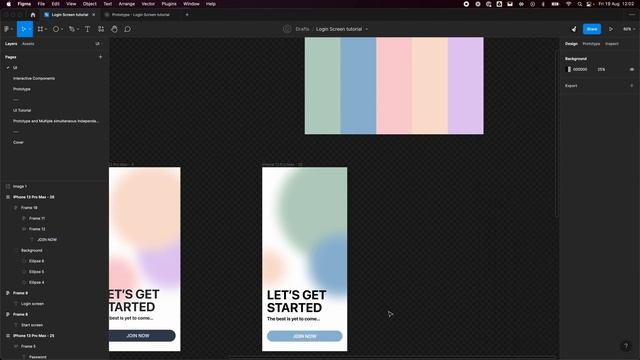Screen dimensions: 640x360
Task: Click the lavender palette stripe
Action: click(466, 86)
